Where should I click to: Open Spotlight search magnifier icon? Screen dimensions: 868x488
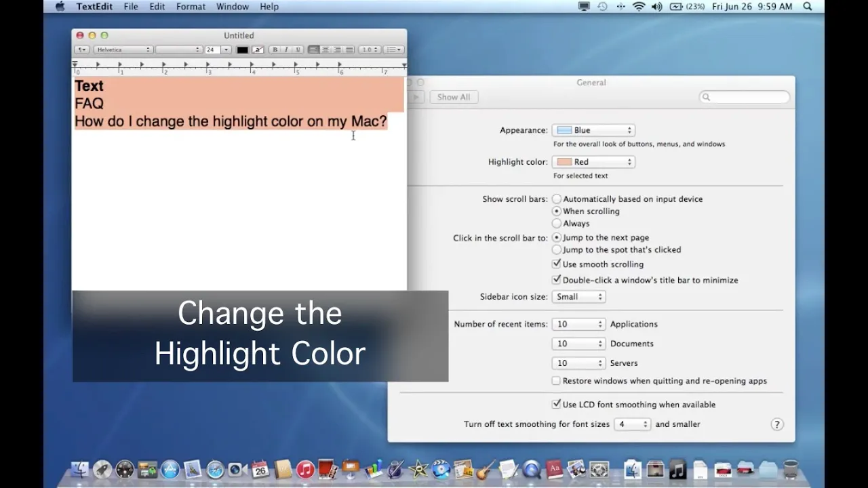pos(808,6)
